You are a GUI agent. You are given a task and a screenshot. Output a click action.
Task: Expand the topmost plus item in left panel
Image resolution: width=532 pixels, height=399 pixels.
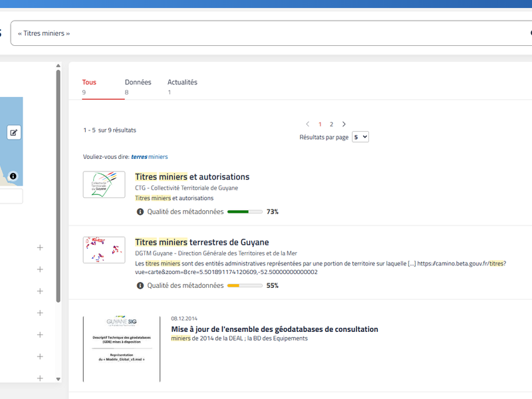click(40, 247)
